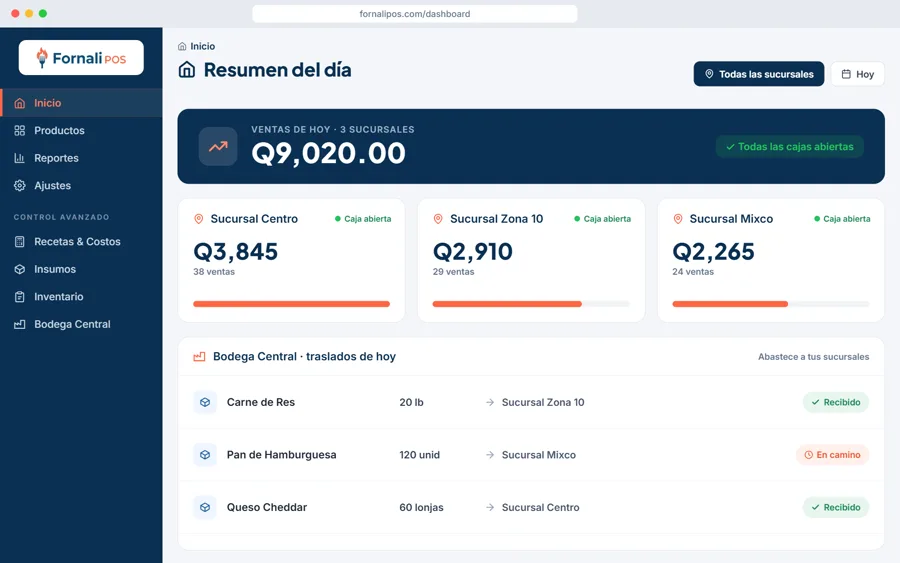Go to Inicio in the sidebar

[81, 103]
